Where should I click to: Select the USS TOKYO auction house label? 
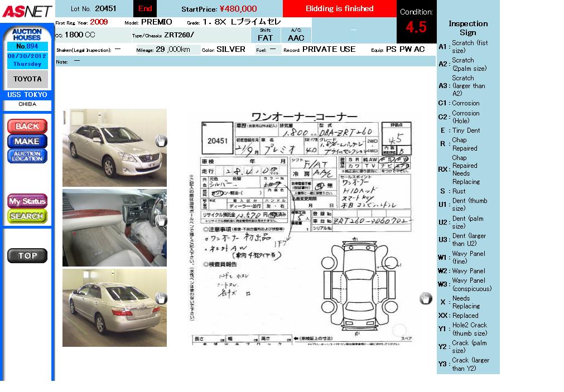27,95
